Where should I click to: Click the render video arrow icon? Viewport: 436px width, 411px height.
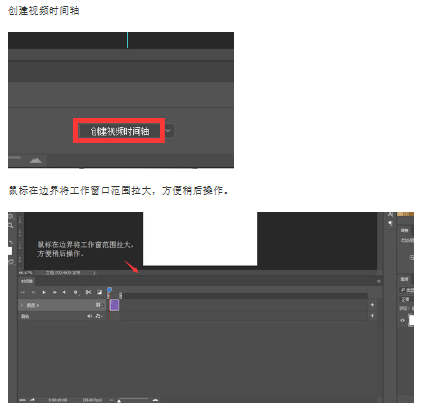pyautogui.click(x=32, y=400)
